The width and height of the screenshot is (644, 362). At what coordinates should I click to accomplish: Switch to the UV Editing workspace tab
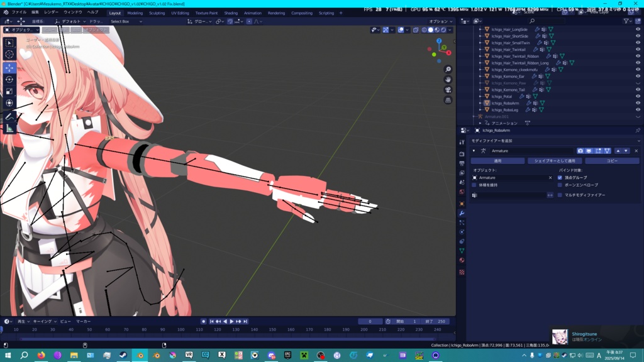pyautogui.click(x=180, y=13)
